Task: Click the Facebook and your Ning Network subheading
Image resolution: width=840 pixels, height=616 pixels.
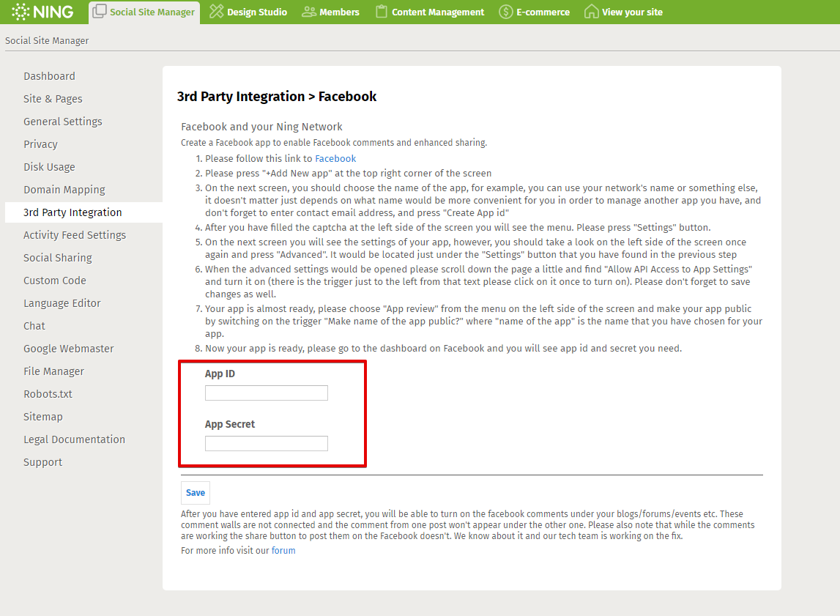Action: click(261, 127)
